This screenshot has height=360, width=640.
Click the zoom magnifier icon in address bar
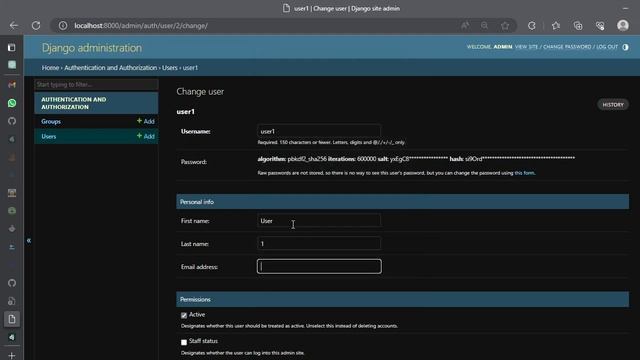(x=484, y=25)
